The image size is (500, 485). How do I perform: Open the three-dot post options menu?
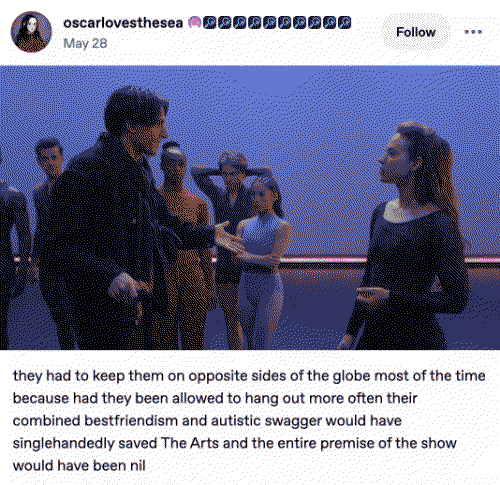pos(473,32)
